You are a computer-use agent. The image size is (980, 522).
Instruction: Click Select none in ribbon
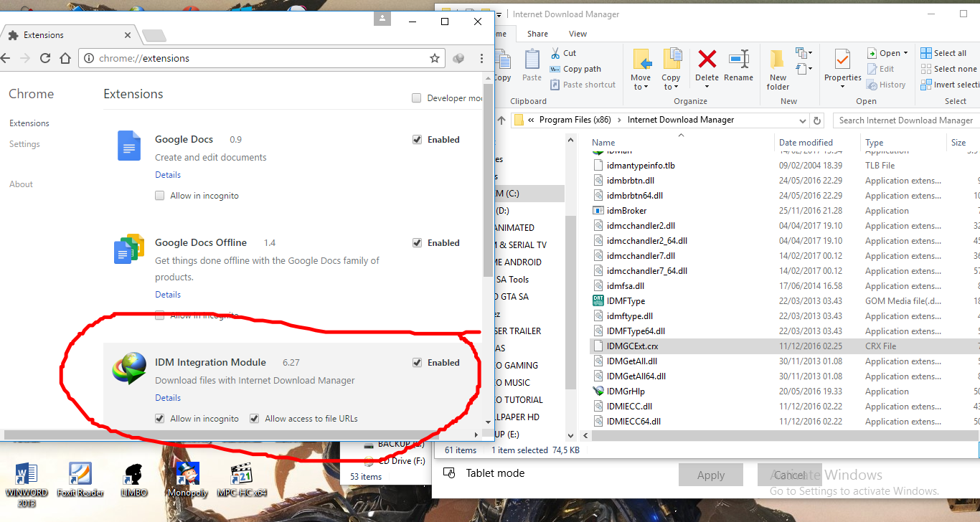pos(948,69)
